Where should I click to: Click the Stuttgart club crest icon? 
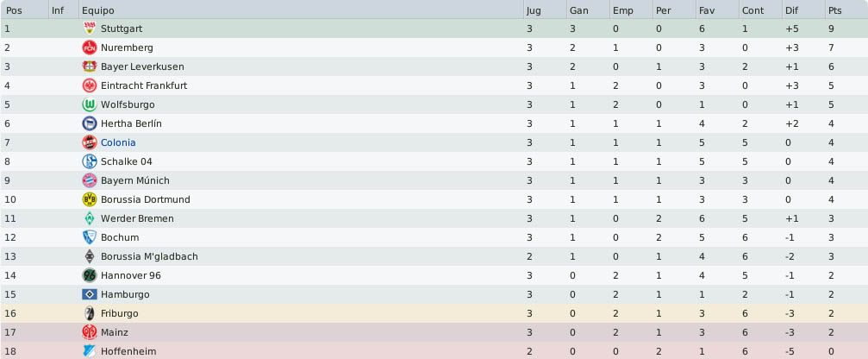tap(89, 28)
